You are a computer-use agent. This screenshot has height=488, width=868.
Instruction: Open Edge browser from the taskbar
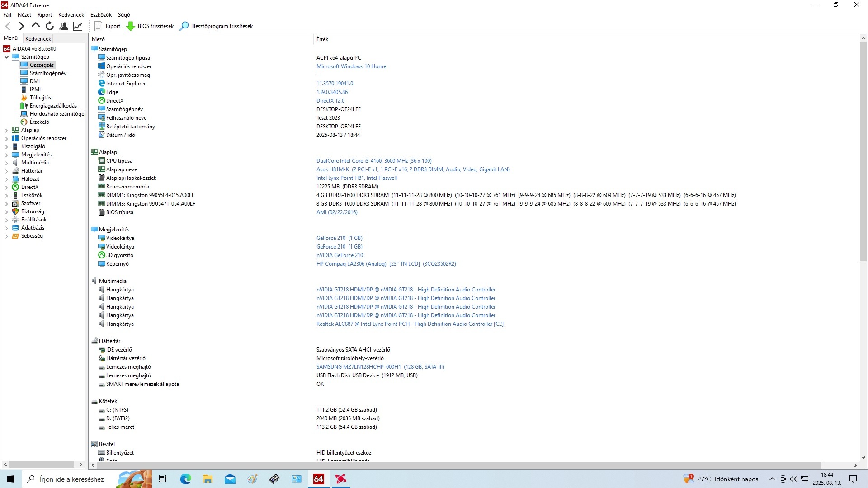(185, 479)
